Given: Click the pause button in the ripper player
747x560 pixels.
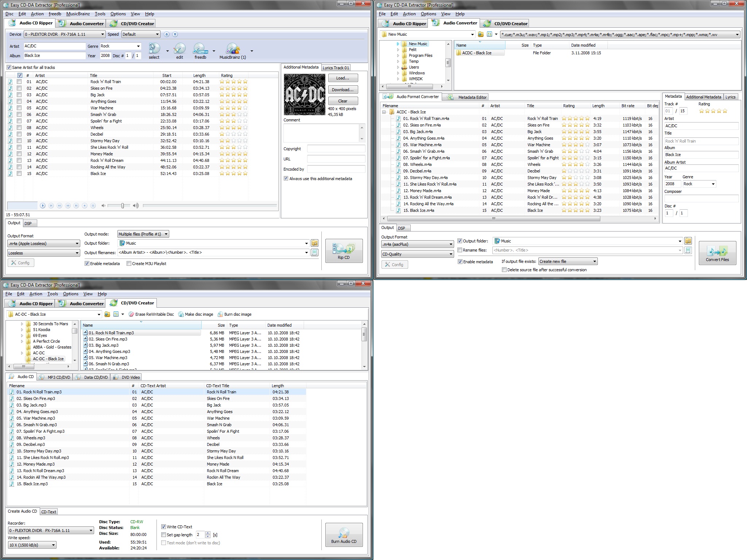Looking at the screenshot, I should tap(93, 206).
